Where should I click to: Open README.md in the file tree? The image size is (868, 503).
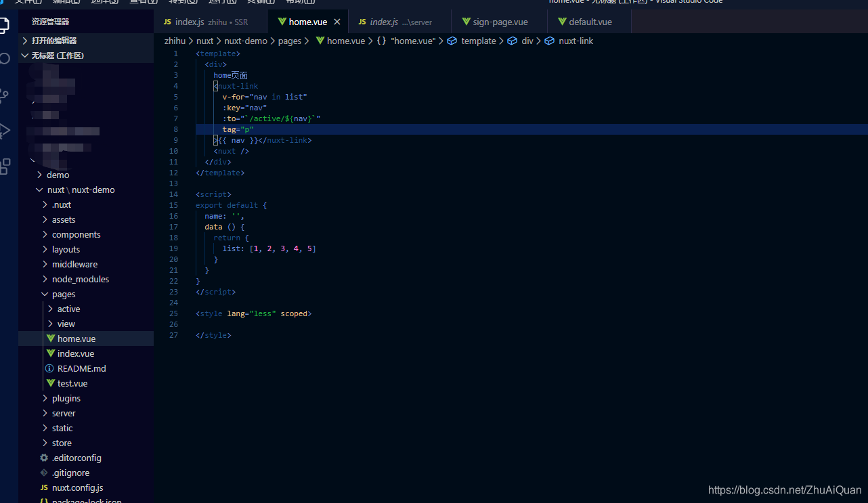coord(86,368)
